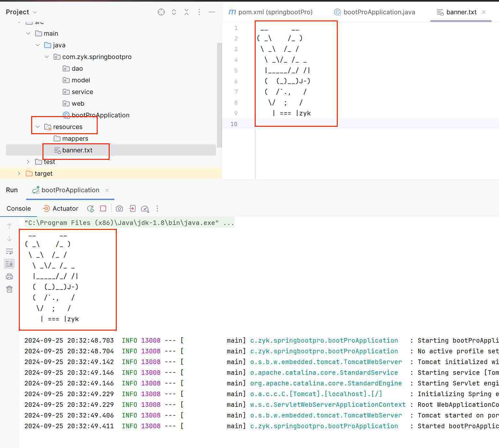Switch to Console tab

tap(18, 208)
